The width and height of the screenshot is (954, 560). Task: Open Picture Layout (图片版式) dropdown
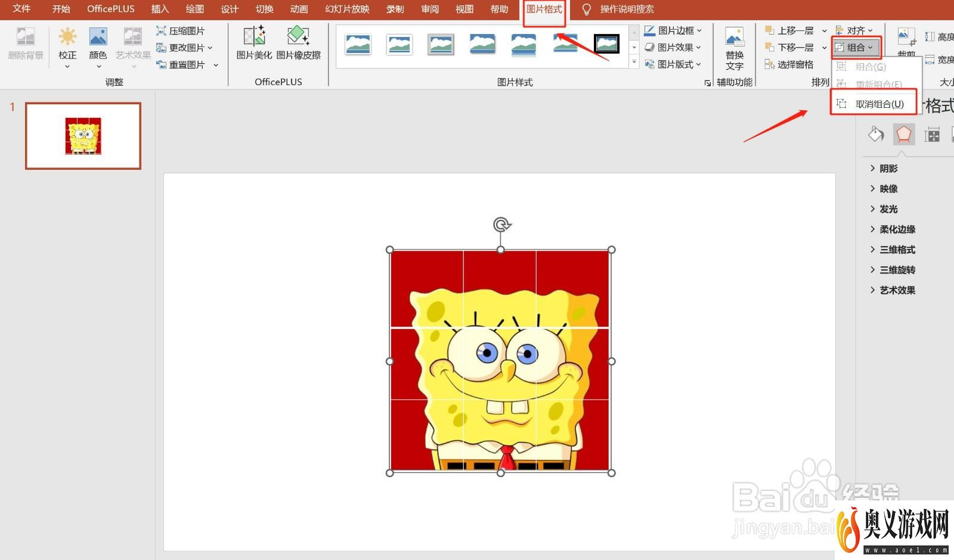tap(673, 64)
